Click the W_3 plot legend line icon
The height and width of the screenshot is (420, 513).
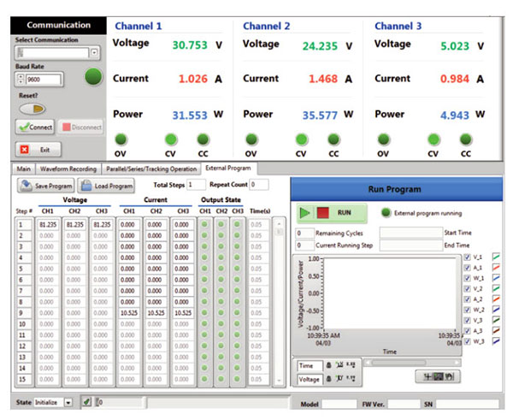pyautogui.click(x=496, y=340)
